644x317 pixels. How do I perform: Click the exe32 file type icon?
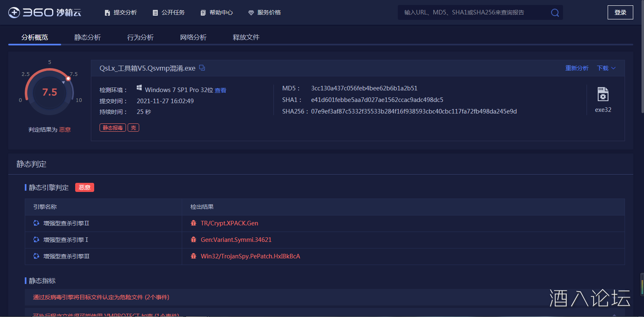pyautogui.click(x=603, y=94)
